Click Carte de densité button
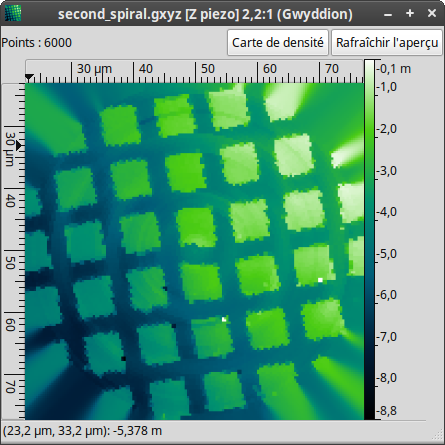Image resolution: width=445 pixels, height=445 pixels. click(278, 43)
